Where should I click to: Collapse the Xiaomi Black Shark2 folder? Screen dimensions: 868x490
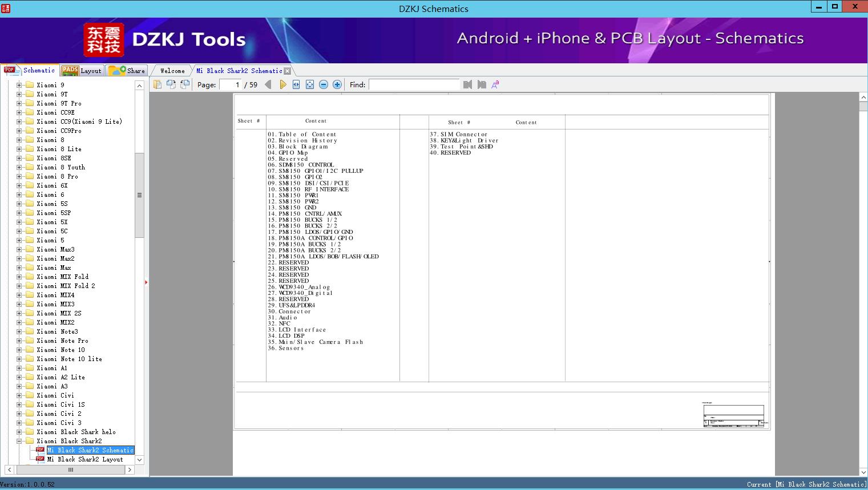[19, 441]
